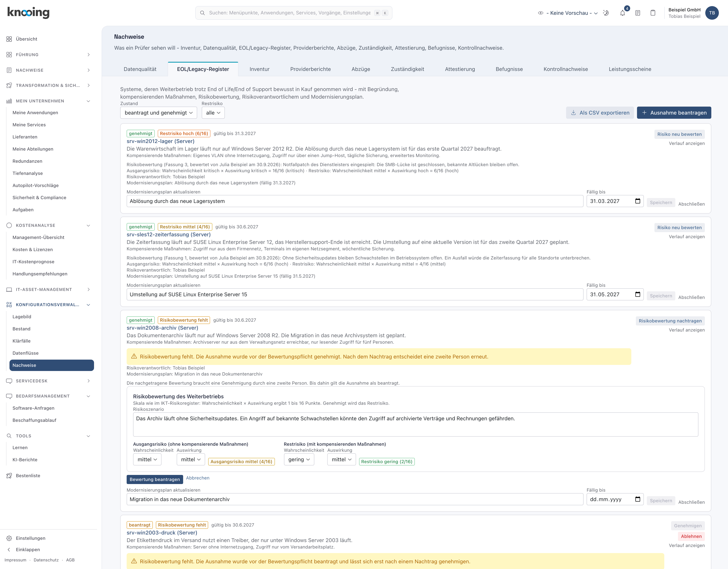Click the IT-Asset-Management laptop icon
728x569 pixels.
[x=9, y=289]
